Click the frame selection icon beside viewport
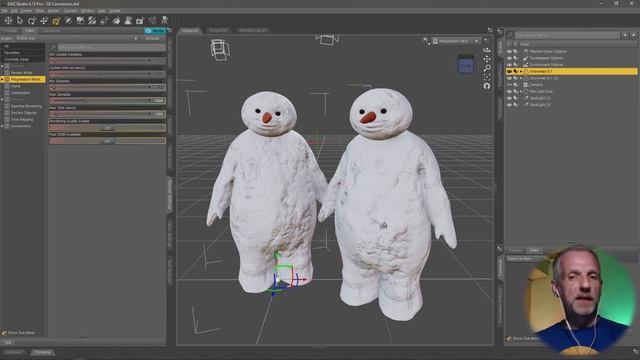The width and height of the screenshot is (640, 360). (487, 77)
